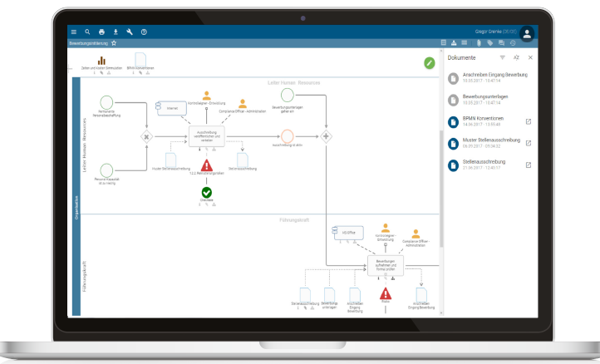Open the hamburger main menu
The width and height of the screenshot is (600, 364).
click(x=74, y=31)
